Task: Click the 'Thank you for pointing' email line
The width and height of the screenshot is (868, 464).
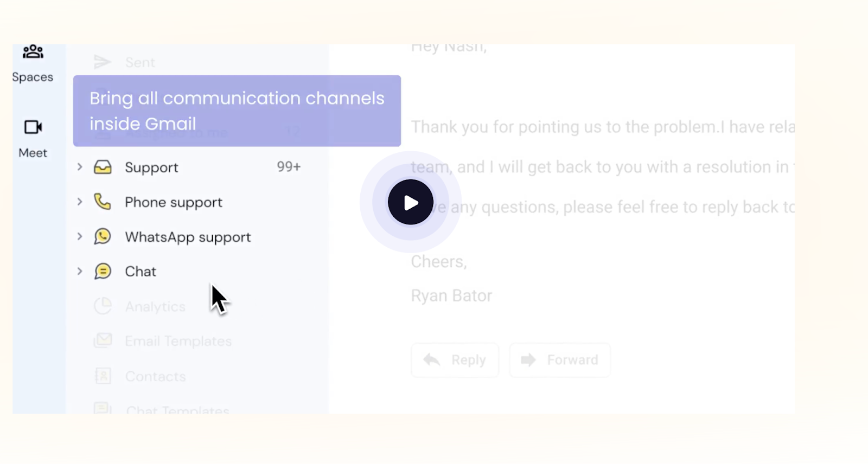Action: [x=603, y=127]
